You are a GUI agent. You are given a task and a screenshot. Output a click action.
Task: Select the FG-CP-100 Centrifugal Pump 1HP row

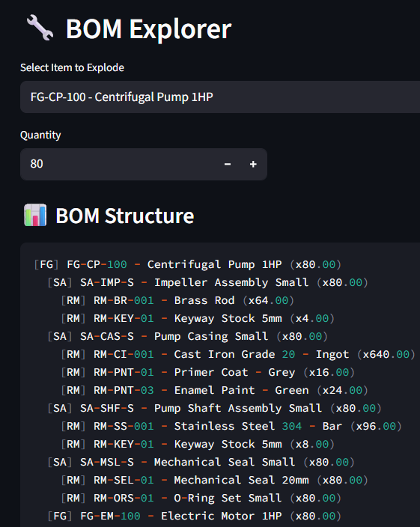tap(187, 264)
